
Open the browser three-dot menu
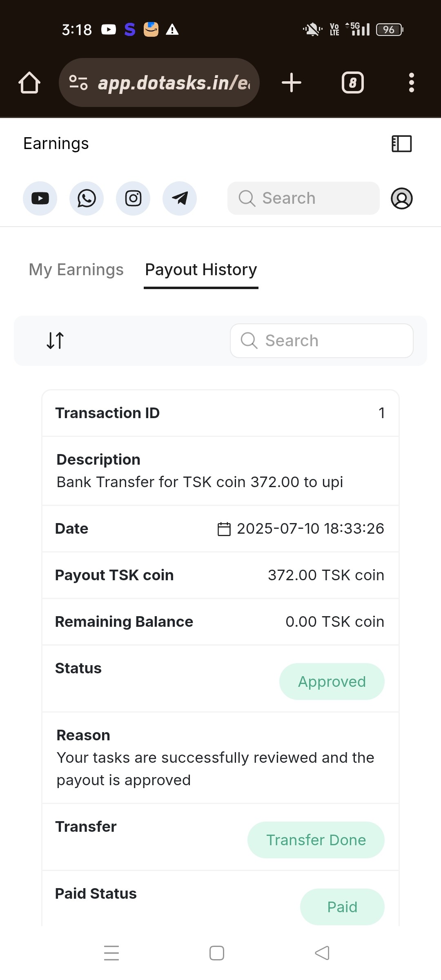(412, 83)
